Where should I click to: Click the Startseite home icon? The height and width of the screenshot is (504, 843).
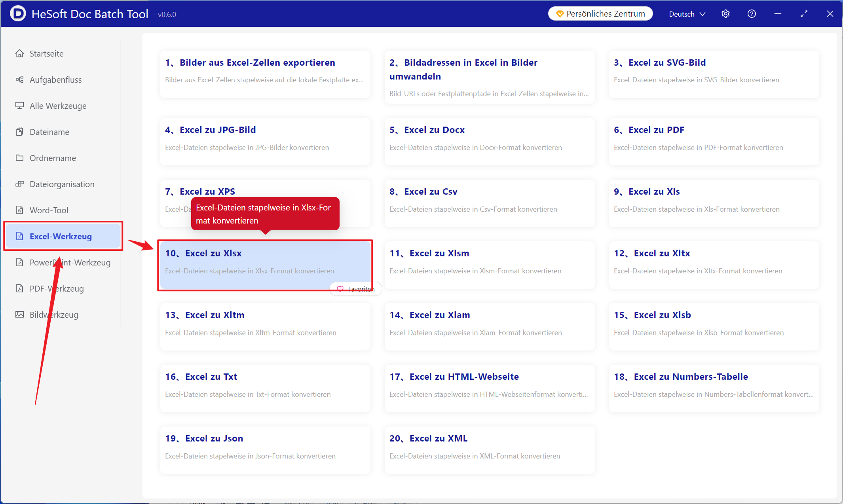point(19,53)
